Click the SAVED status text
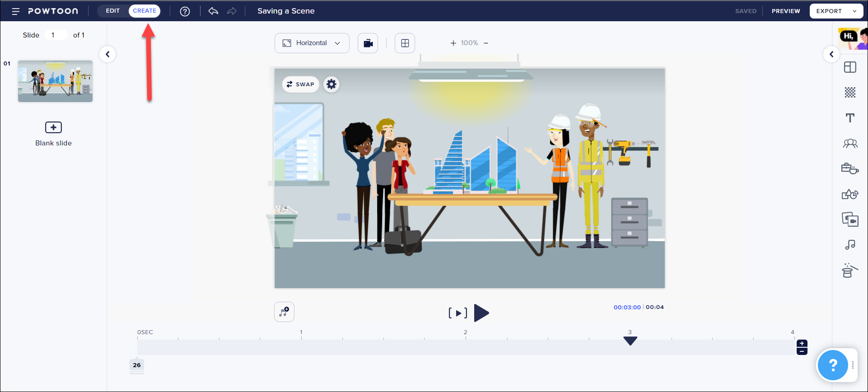This screenshot has width=868, height=392. [746, 11]
